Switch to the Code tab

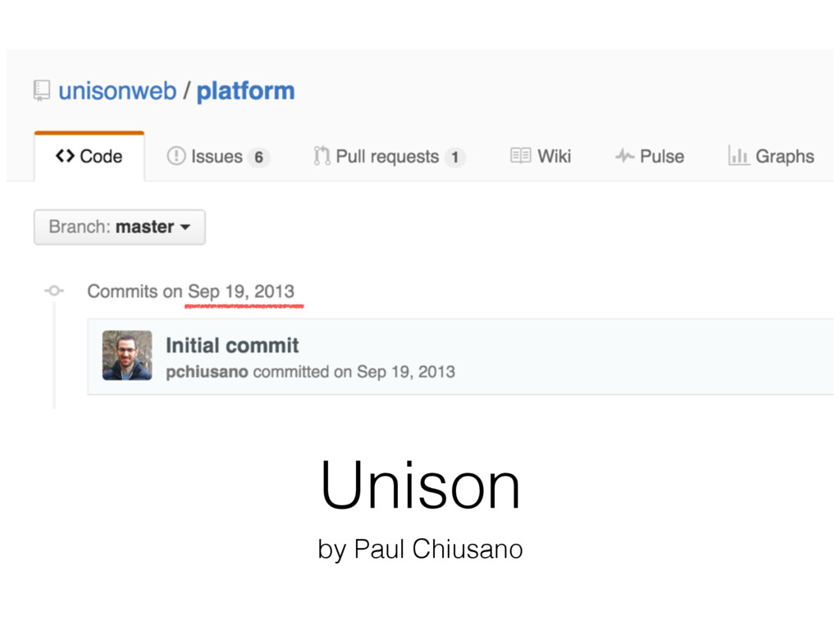pyautogui.click(x=89, y=157)
